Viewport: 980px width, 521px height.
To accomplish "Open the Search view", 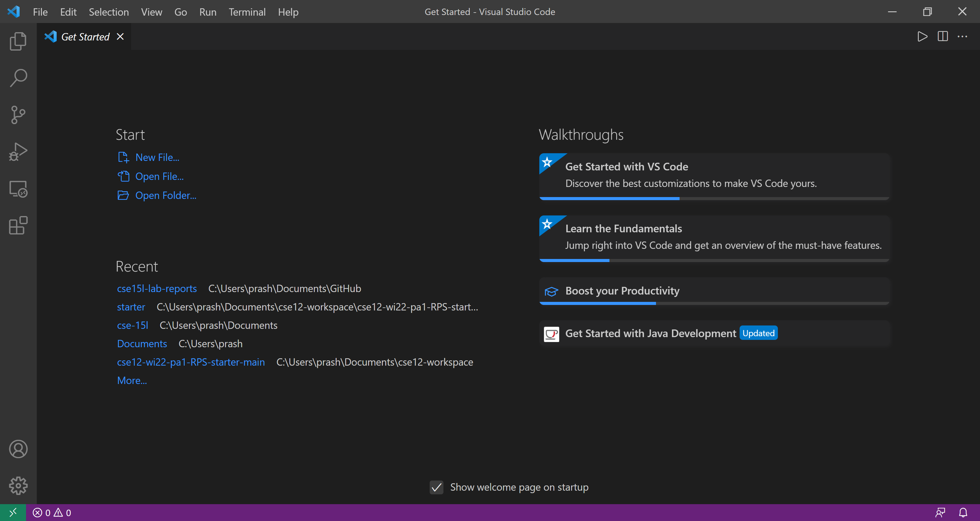I will coord(18,78).
